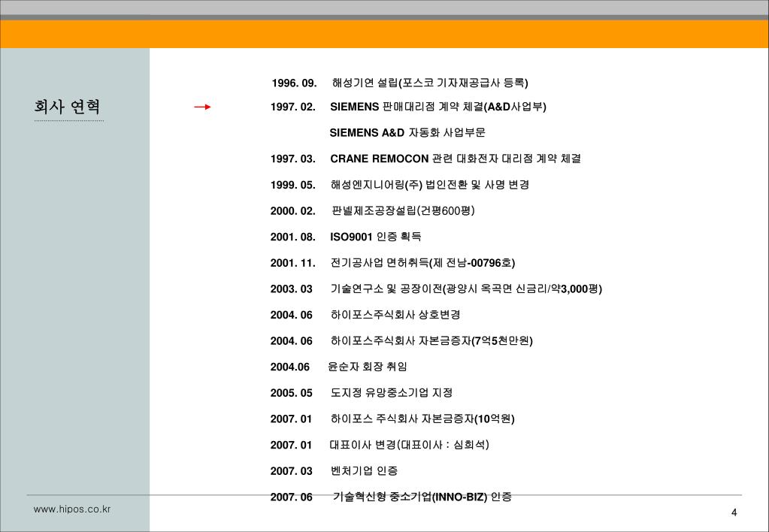769x532 pixels.
Task: Select the 'CRANE REMOCON' contract entry
Action: [455, 159]
